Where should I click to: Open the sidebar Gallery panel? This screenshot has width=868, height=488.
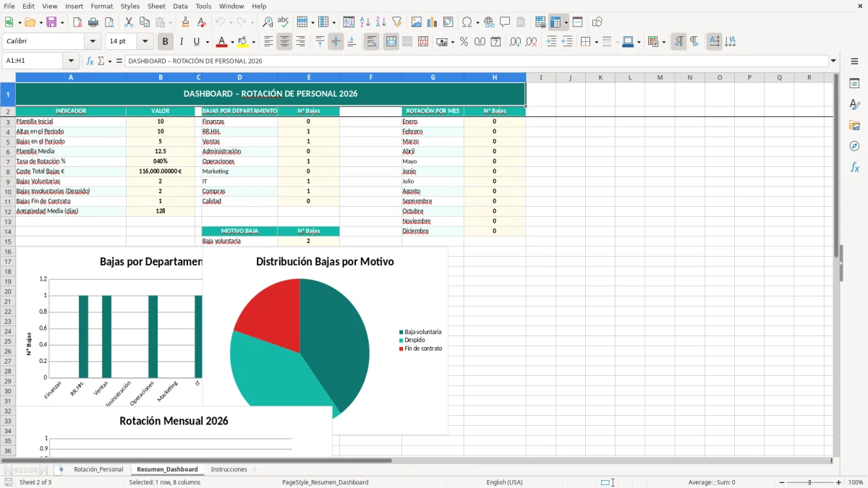click(x=854, y=125)
